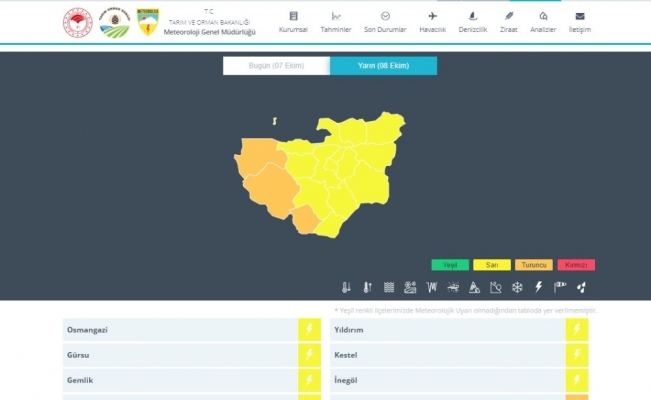Click the high temperature warning icon
The height and width of the screenshot is (400, 651).
[367, 288]
